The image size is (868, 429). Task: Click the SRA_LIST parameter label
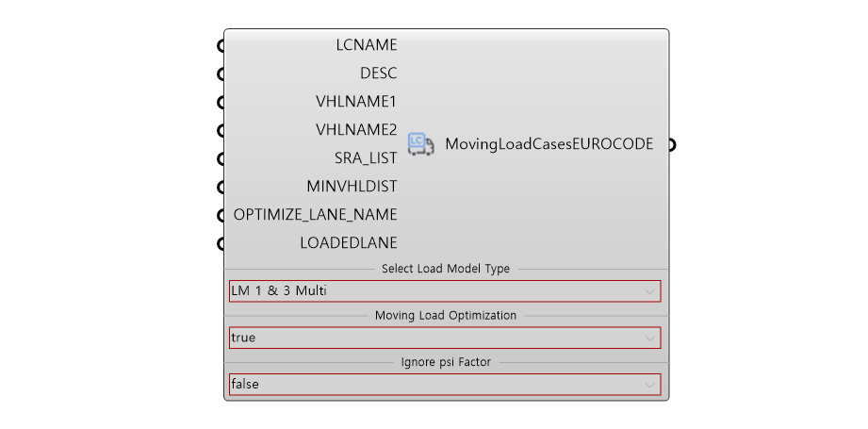point(366,158)
